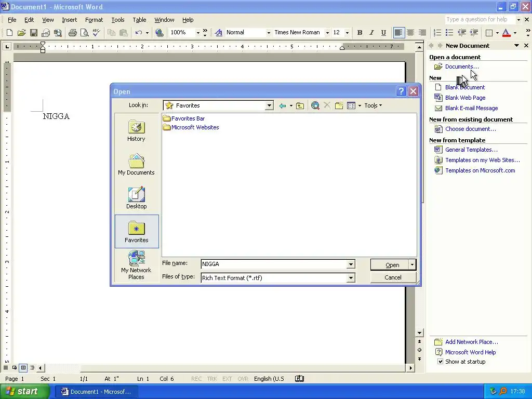Click the Save floppy disk icon
Viewport: 532px width, 399px height.
click(x=34, y=33)
